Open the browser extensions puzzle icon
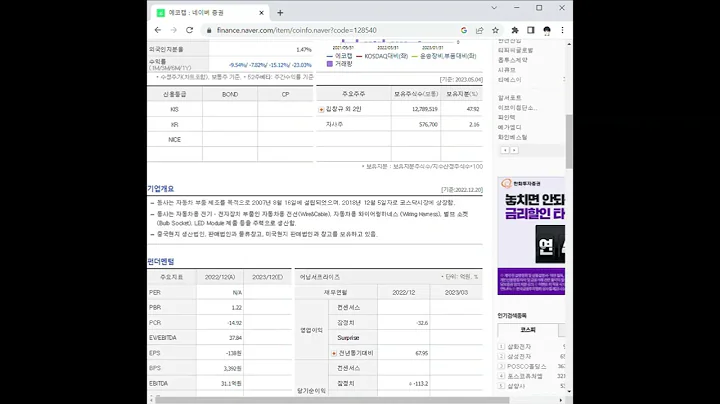 click(x=515, y=30)
